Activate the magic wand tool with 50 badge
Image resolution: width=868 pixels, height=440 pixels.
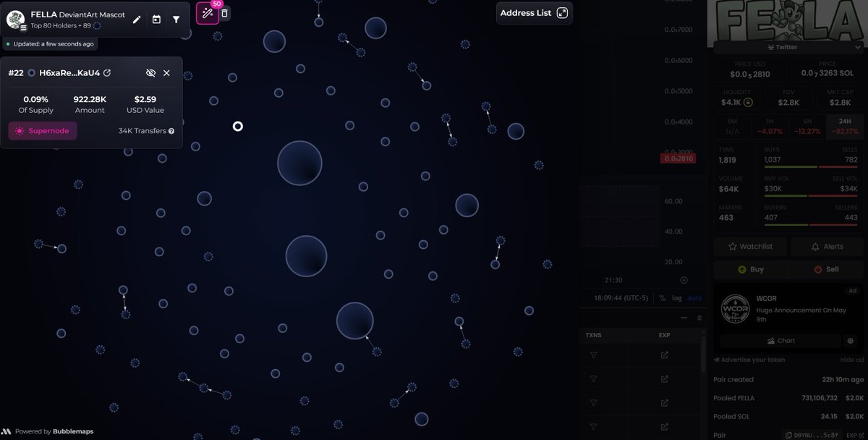(208, 13)
